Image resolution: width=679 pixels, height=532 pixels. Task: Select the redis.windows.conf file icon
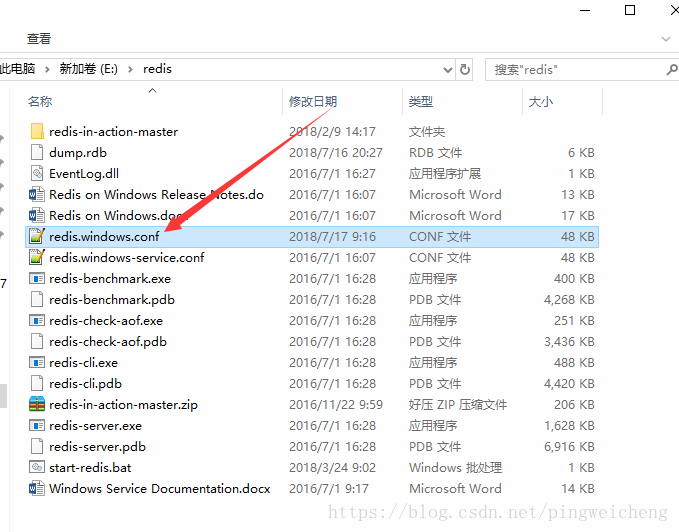coord(37,237)
